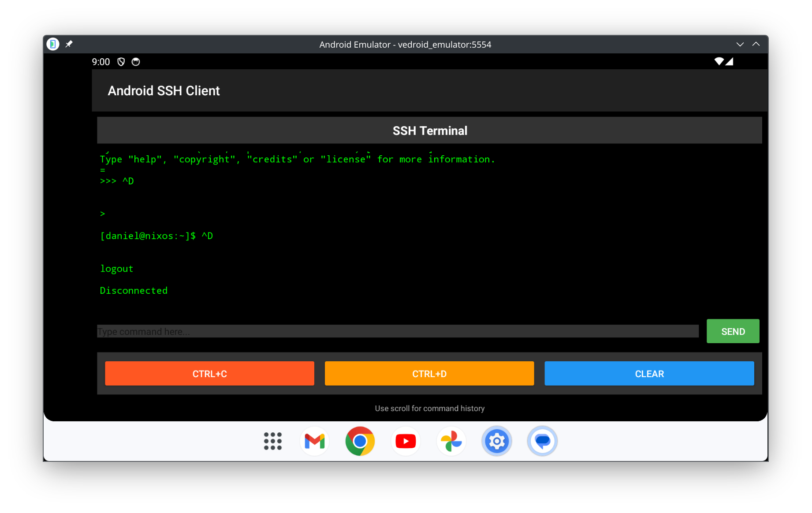
Task: Tap the Wi-Fi indicator in status bar
Action: tap(719, 61)
